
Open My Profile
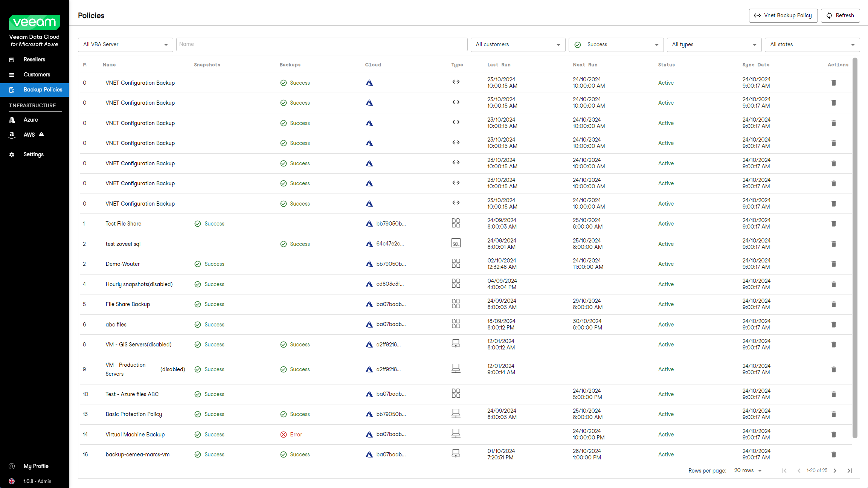pos(34,466)
